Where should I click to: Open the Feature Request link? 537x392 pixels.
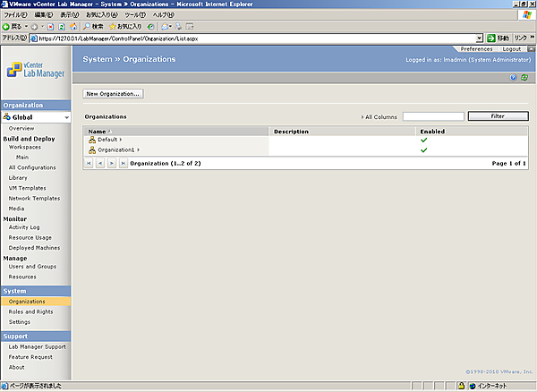(30, 357)
